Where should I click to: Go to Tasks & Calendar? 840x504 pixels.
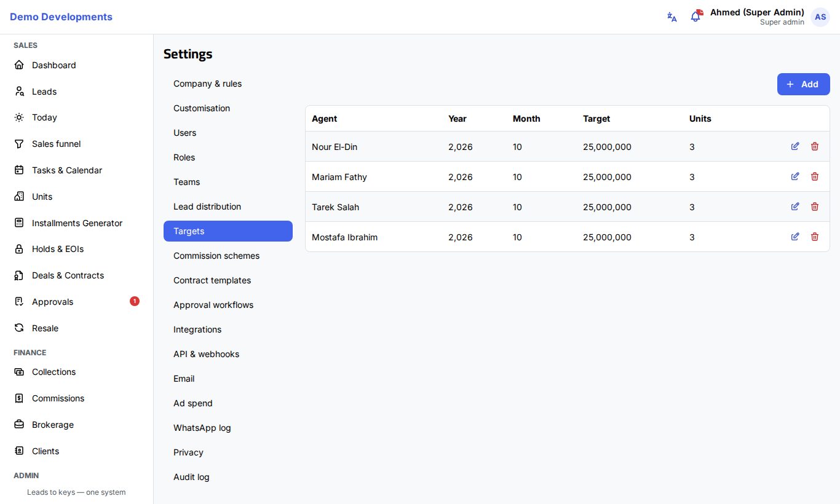click(76, 170)
